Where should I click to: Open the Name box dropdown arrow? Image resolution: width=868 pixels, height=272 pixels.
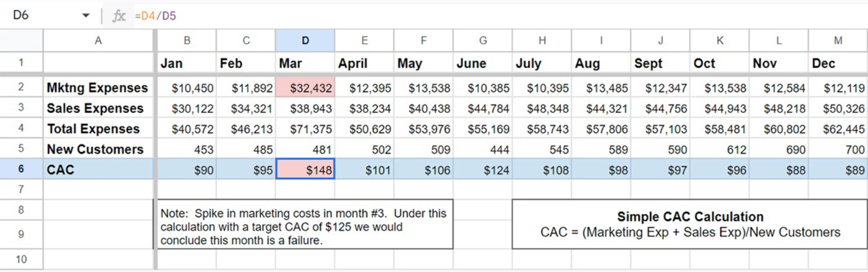tap(86, 16)
